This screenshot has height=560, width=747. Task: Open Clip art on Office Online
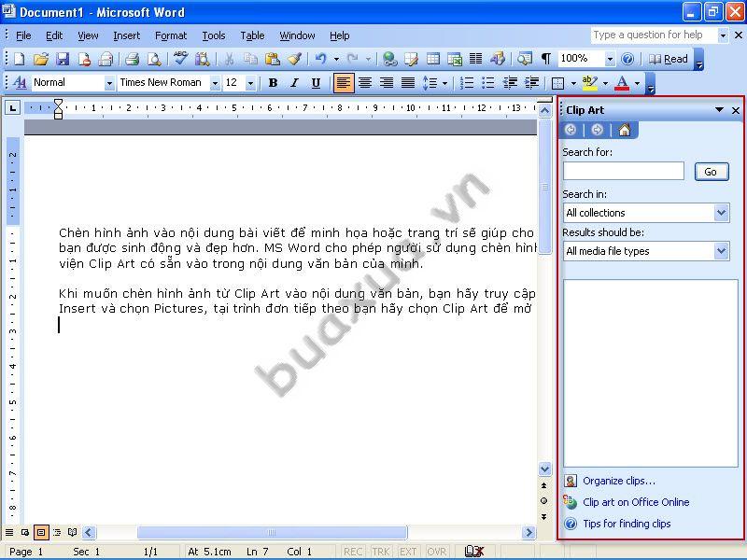pyautogui.click(x=636, y=502)
